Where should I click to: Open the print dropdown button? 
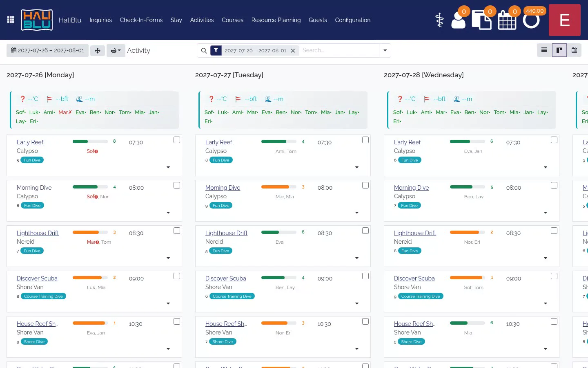click(116, 51)
